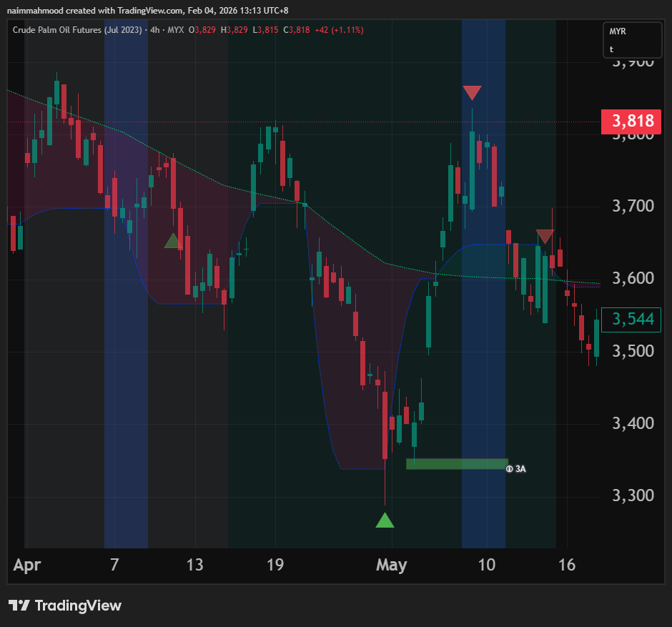Click the 3,300 level on the price axis
The width and height of the screenshot is (672, 627).
tap(632, 495)
